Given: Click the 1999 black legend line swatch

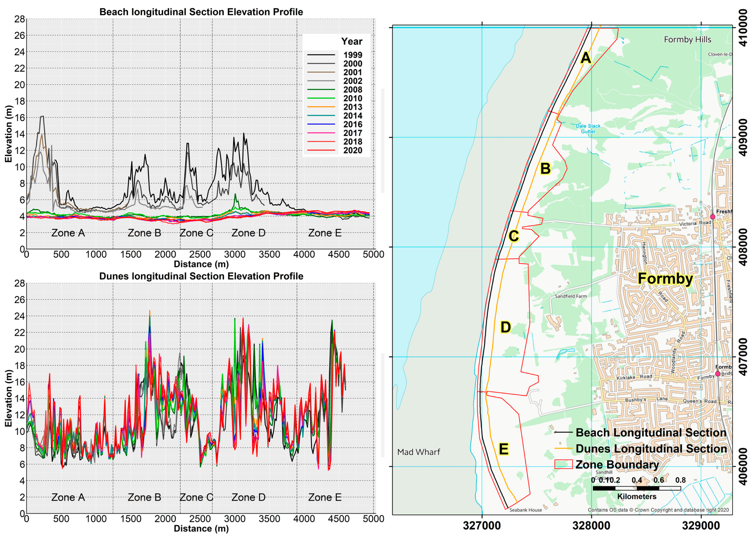Looking at the screenshot, I should coord(321,55).
